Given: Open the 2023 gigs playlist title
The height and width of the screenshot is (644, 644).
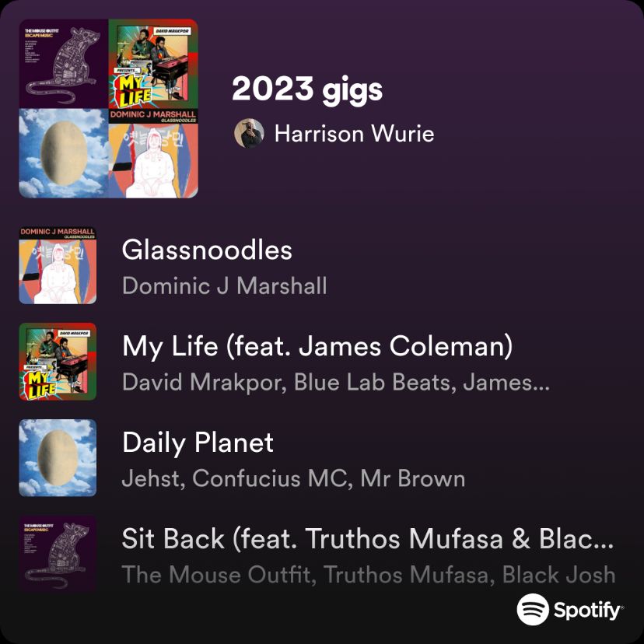Looking at the screenshot, I should coord(307,90).
